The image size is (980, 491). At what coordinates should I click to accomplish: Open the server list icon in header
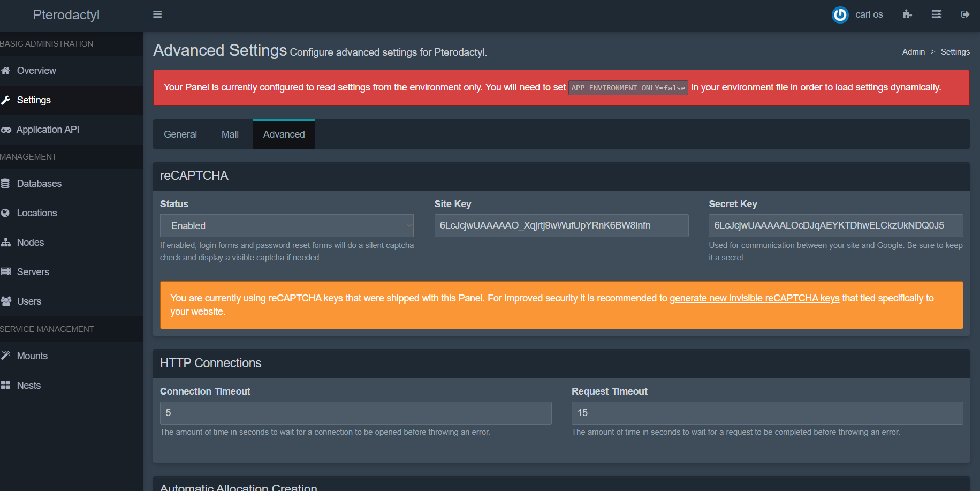[x=937, y=14]
